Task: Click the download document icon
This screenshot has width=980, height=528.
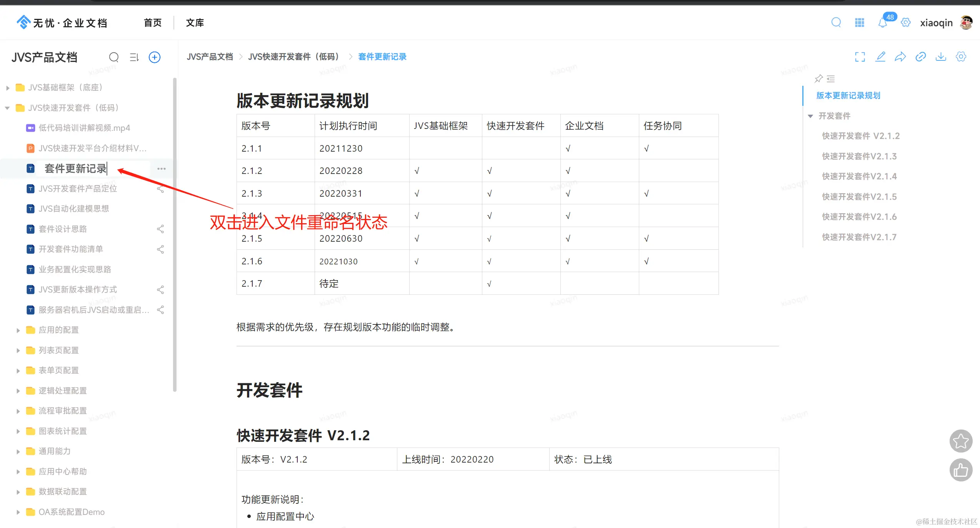Action: tap(941, 57)
